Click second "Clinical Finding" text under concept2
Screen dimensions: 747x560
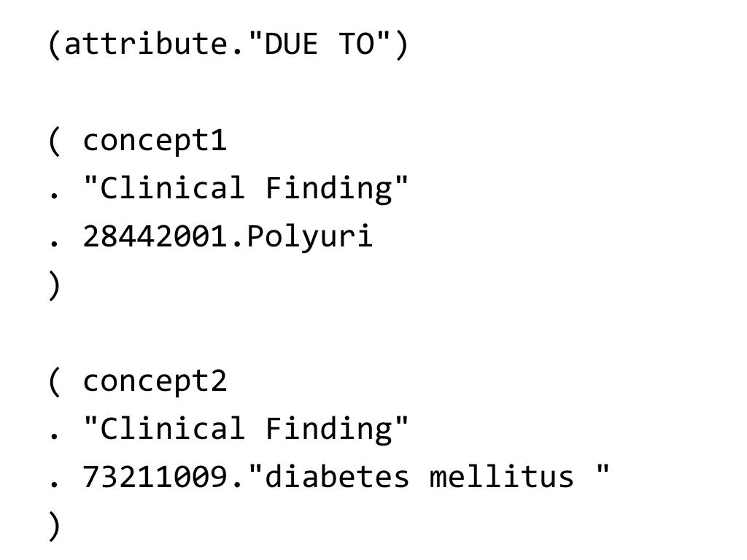246,428
